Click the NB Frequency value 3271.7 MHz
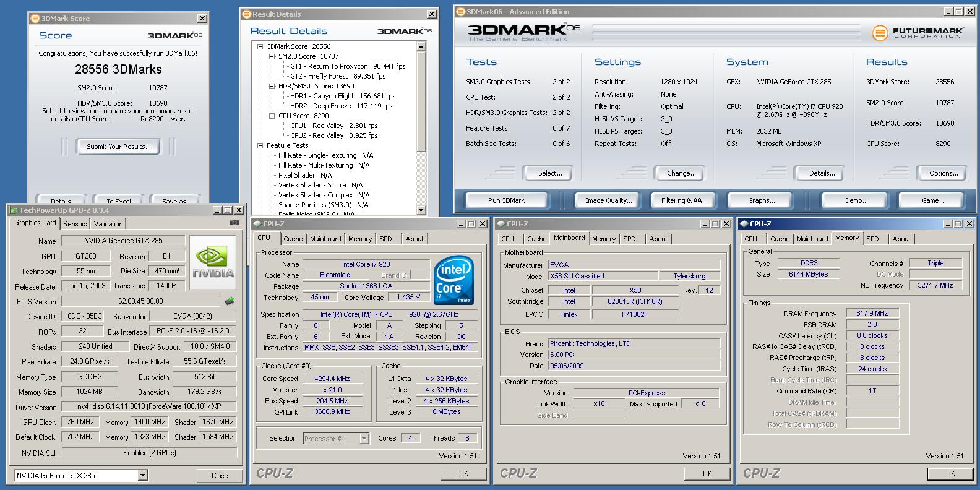Screen dimensions: 980x490 [935, 285]
